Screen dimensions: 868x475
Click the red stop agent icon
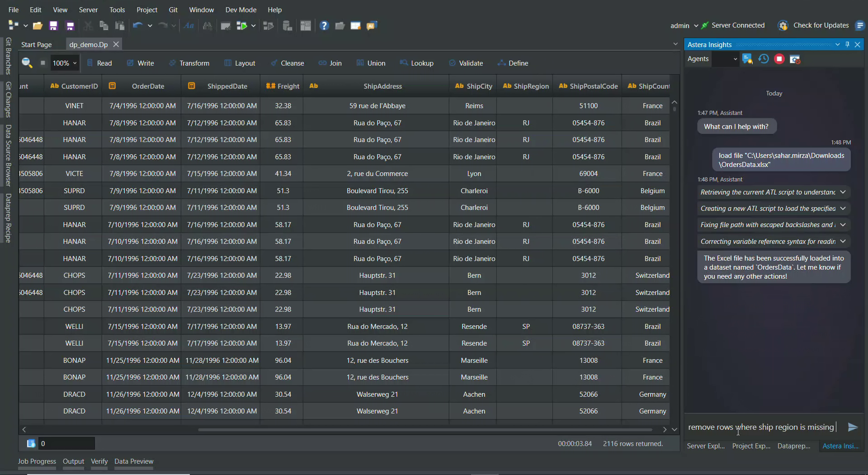click(x=779, y=59)
